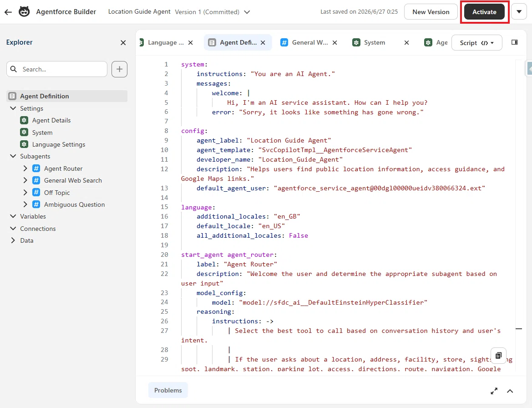Switch to the General Web Search tab

[310, 42]
